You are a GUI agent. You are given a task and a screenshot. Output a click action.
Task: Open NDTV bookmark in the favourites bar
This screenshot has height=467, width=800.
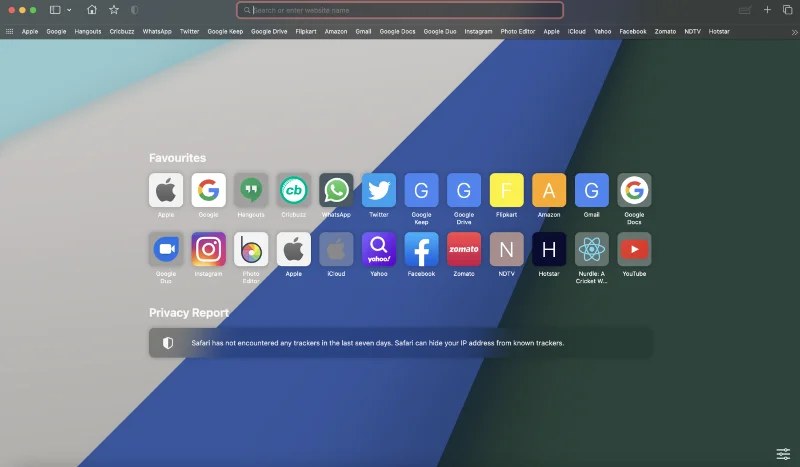pos(692,31)
